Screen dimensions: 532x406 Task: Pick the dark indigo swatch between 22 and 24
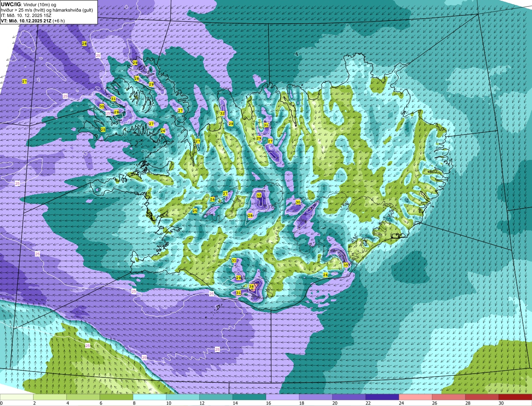tap(382, 397)
